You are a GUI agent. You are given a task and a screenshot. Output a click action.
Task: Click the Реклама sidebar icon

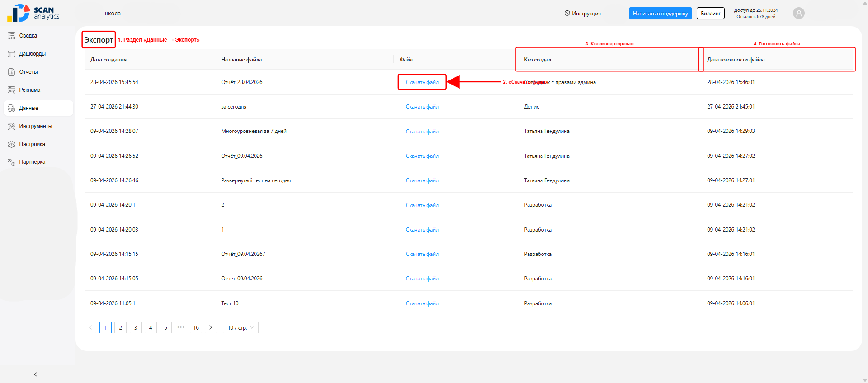tap(12, 90)
